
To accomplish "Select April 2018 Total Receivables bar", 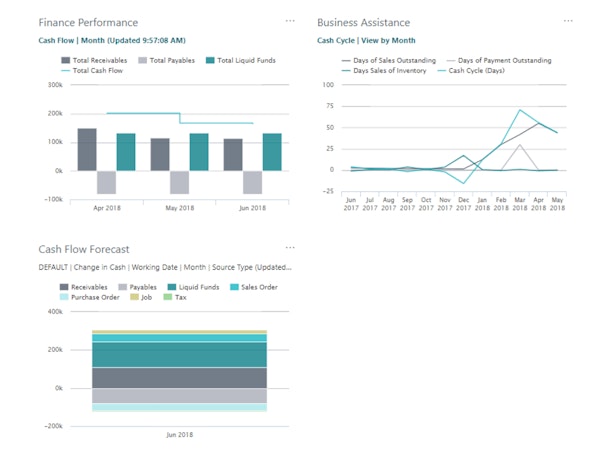I will [x=87, y=150].
